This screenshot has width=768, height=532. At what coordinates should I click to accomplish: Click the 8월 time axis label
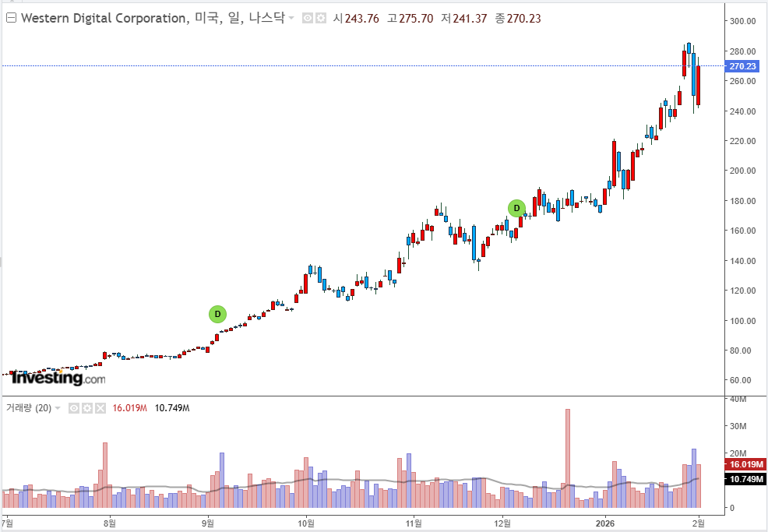click(110, 523)
